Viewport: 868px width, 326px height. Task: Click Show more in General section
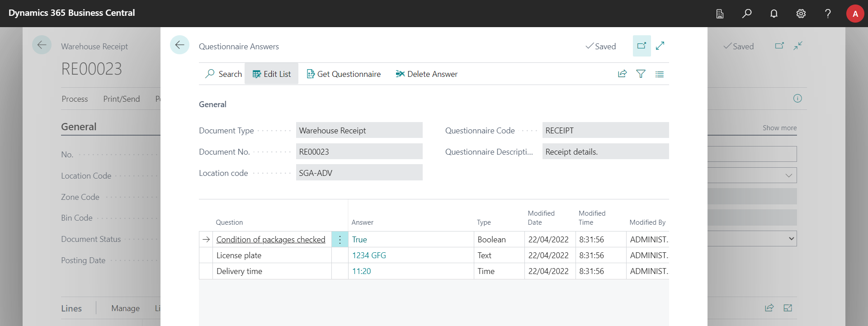[x=779, y=128]
